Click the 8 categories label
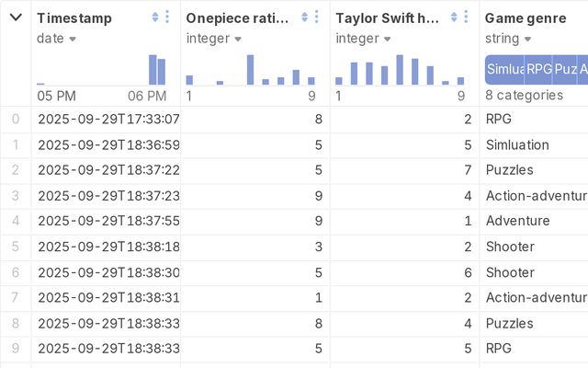The width and height of the screenshot is (588, 368). 524,95
